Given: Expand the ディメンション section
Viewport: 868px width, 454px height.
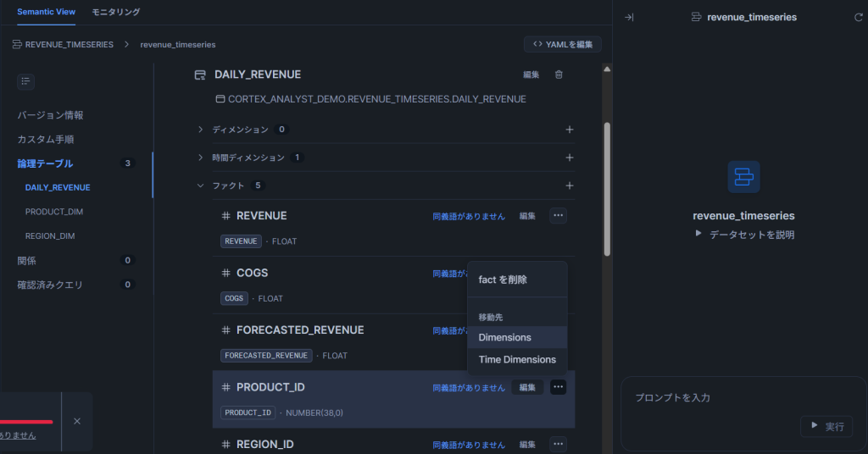Looking at the screenshot, I should [200, 130].
